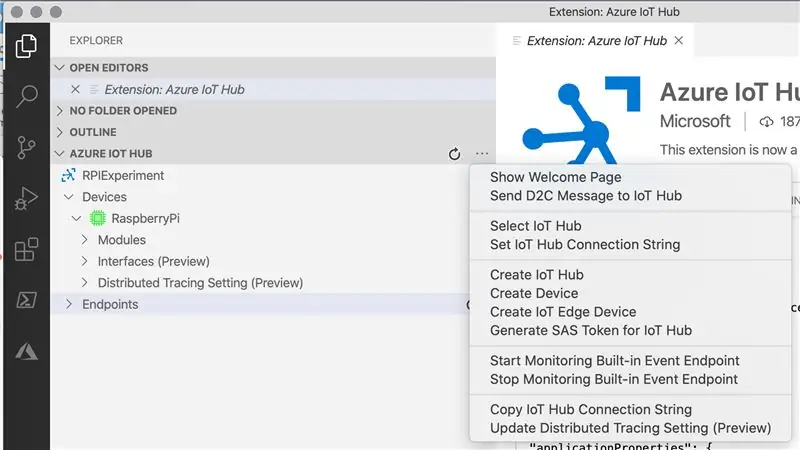Open the Search view icon
This screenshot has width=800, height=450.
click(27, 96)
